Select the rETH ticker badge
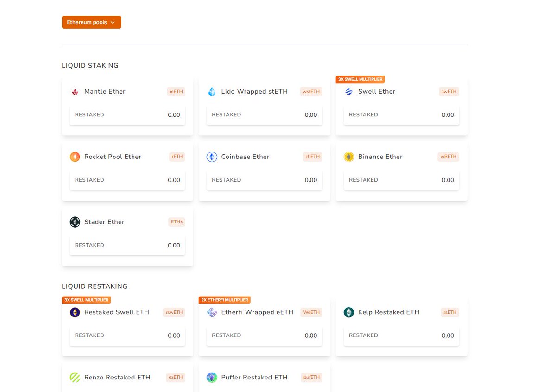The image size is (556, 392). click(x=177, y=157)
